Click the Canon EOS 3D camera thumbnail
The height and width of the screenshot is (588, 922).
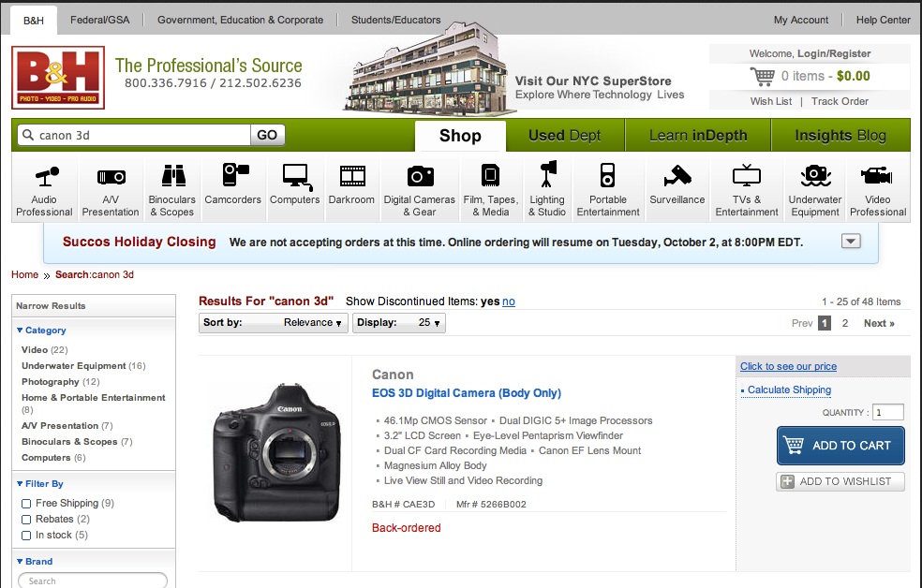click(277, 452)
